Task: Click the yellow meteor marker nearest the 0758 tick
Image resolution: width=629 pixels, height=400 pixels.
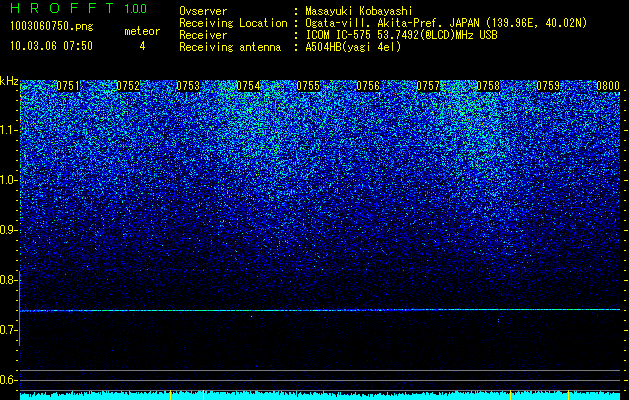Action: 510,395
